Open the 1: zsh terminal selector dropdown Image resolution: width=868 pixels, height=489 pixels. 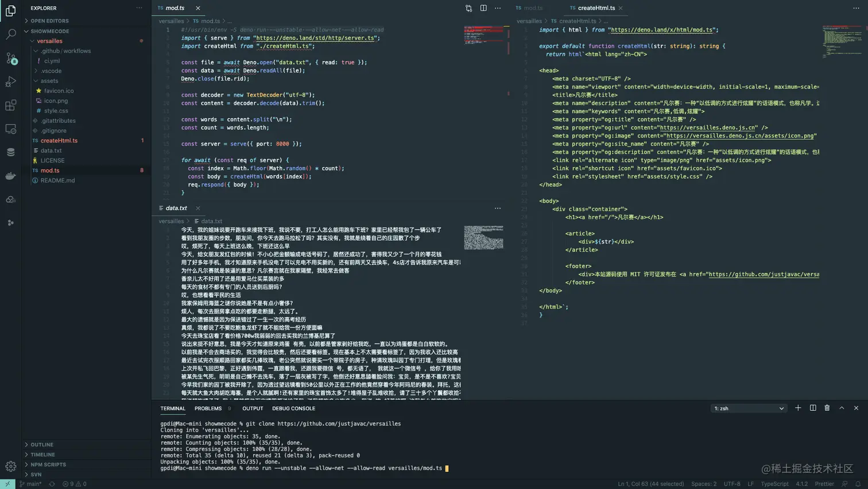point(749,409)
